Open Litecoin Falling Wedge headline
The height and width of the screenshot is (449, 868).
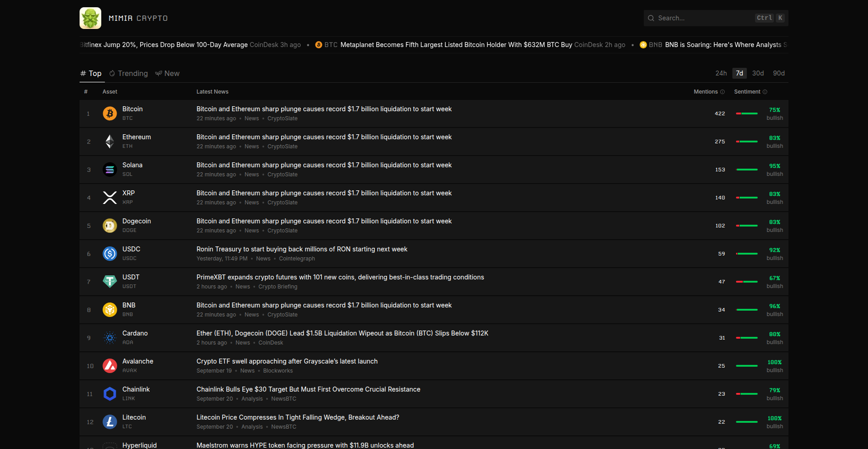(x=298, y=417)
